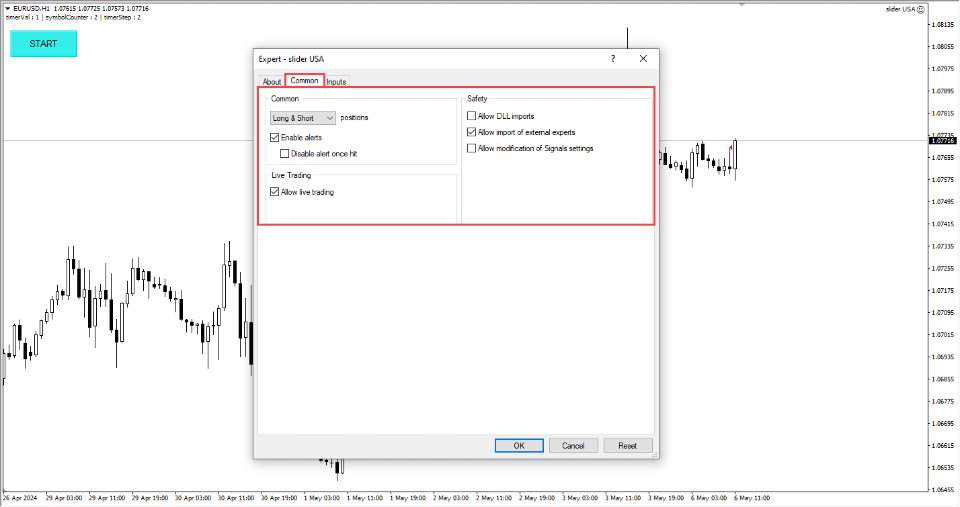Disable Allow live trading checkbox
This screenshot has width=960, height=507.
click(x=275, y=192)
